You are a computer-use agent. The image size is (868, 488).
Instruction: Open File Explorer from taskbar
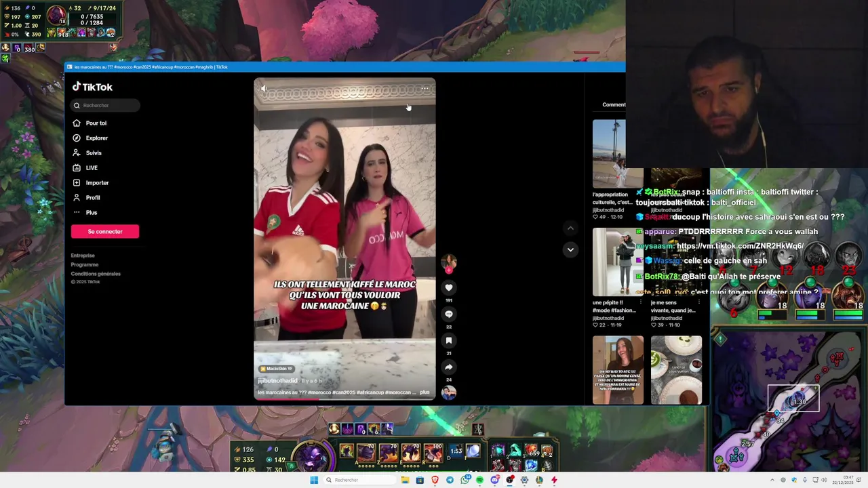coord(405,480)
